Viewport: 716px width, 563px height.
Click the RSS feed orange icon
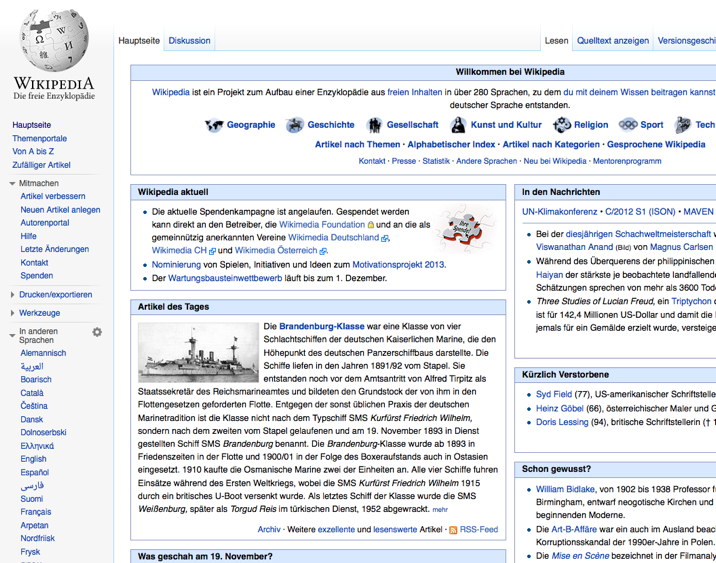453,530
